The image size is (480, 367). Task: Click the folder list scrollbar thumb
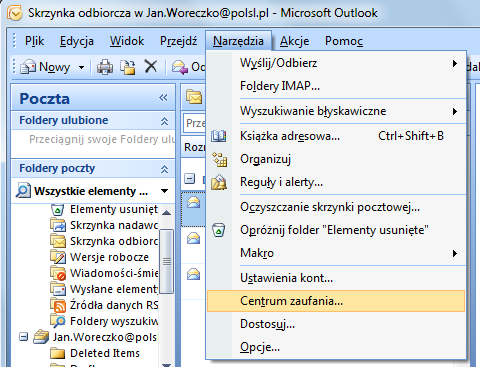[166, 261]
